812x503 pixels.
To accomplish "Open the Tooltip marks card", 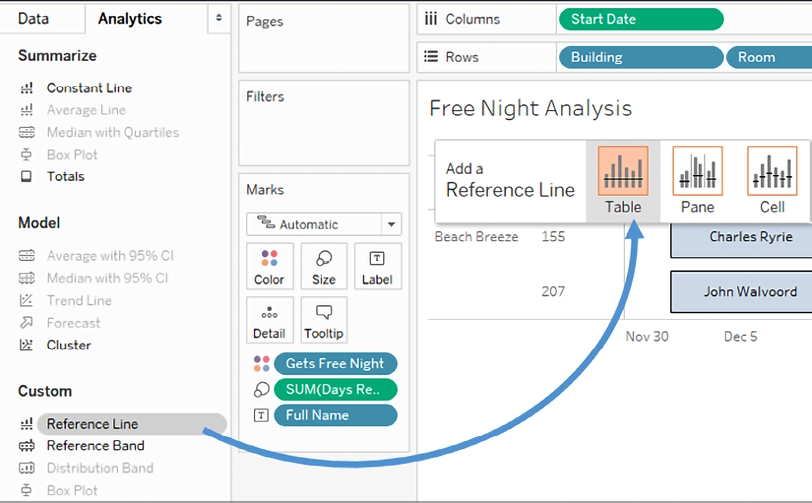I will pyautogui.click(x=323, y=321).
